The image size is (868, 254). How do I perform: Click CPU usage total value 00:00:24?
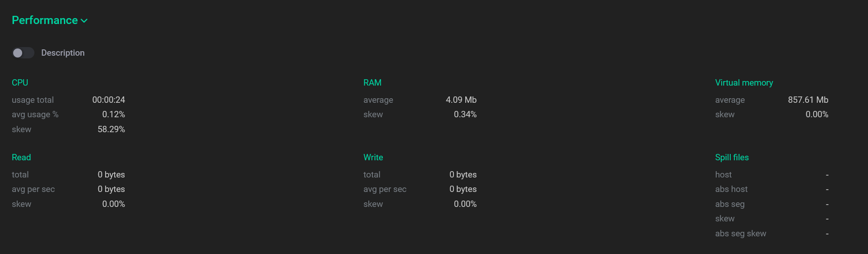tap(109, 100)
